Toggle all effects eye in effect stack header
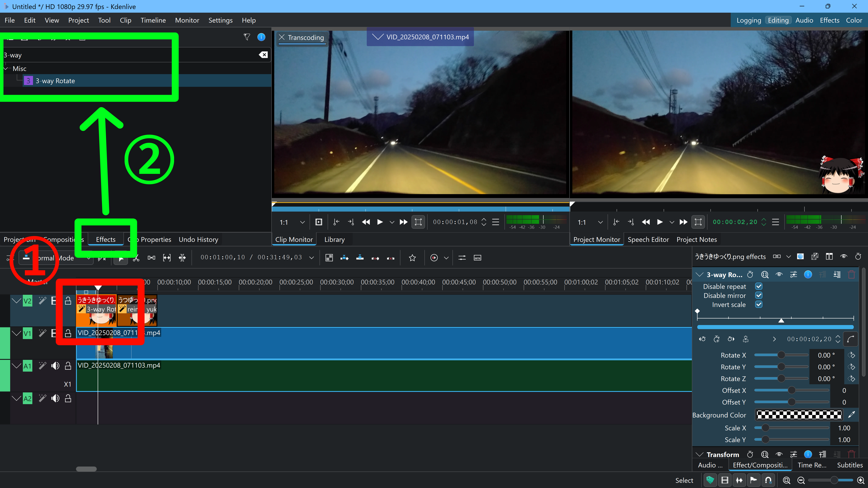This screenshot has width=868, height=488. [844, 257]
